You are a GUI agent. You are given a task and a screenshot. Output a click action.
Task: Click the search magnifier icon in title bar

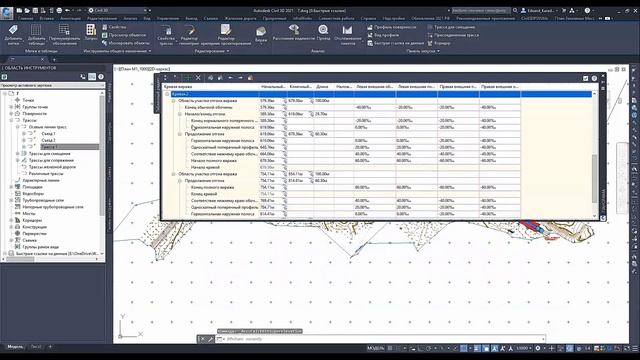point(515,10)
